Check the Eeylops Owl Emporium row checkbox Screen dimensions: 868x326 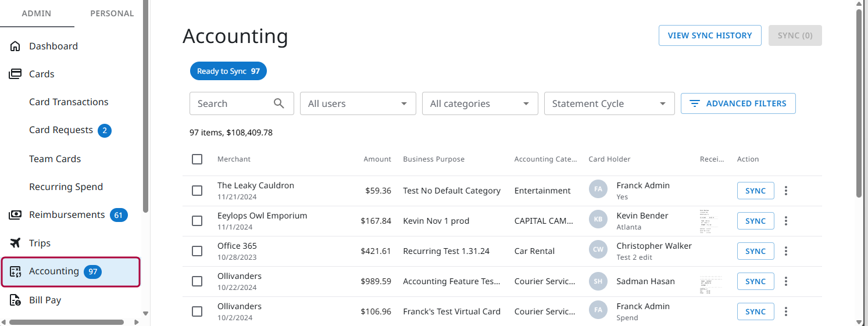[x=197, y=221]
